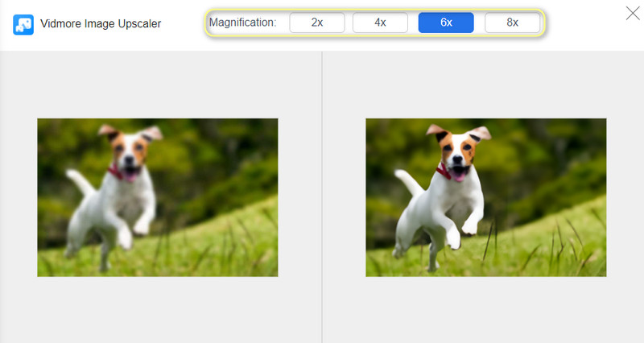Close the Image Upscaler window
644x343 pixels.
pyautogui.click(x=633, y=12)
